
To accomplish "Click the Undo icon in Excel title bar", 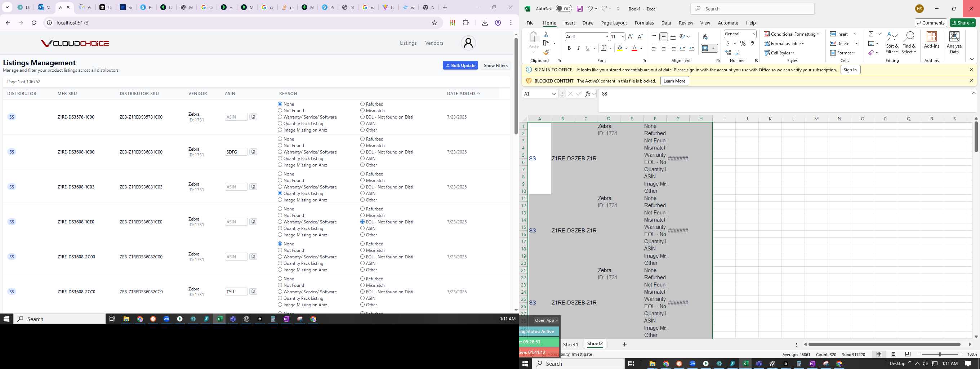I will click(589, 8).
